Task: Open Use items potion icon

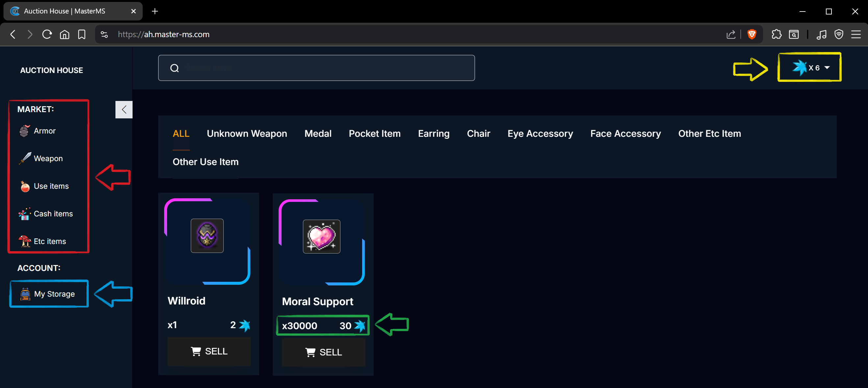Action: click(x=25, y=186)
